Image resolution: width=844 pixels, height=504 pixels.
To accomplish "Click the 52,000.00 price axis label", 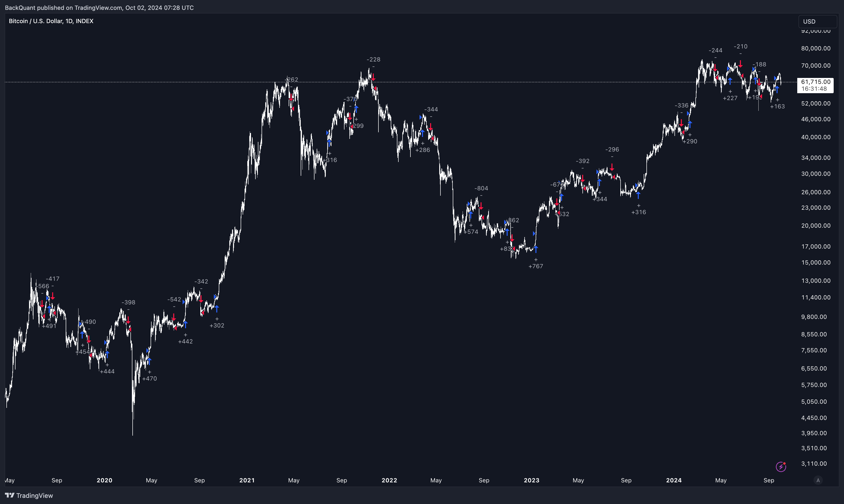I will [x=815, y=103].
